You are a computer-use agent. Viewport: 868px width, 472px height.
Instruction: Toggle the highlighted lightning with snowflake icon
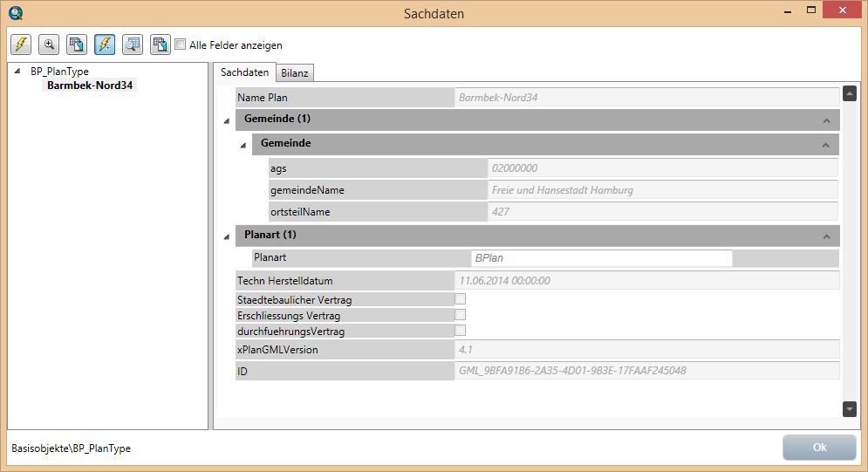tap(105, 44)
